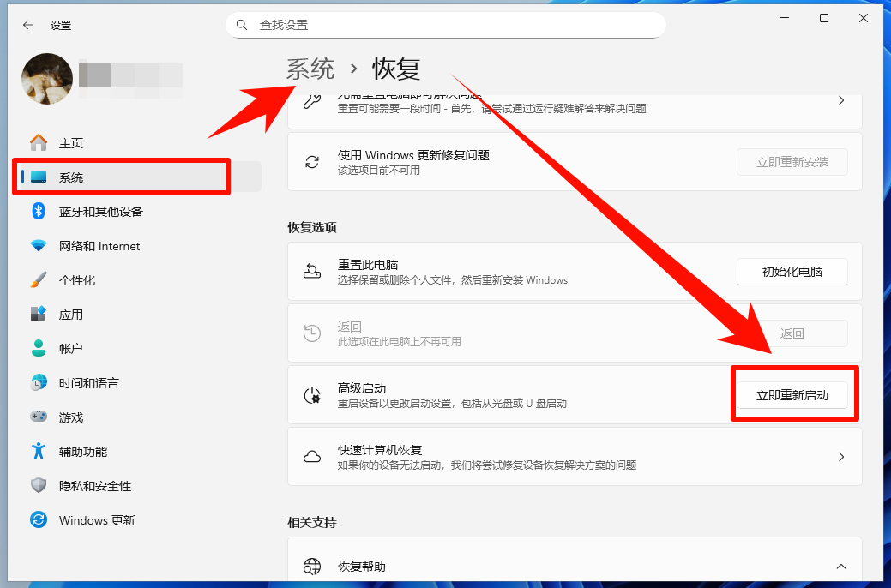This screenshot has width=891, height=588.
Task: Click the disabled 返回 button
Action: tap(792, 333)
